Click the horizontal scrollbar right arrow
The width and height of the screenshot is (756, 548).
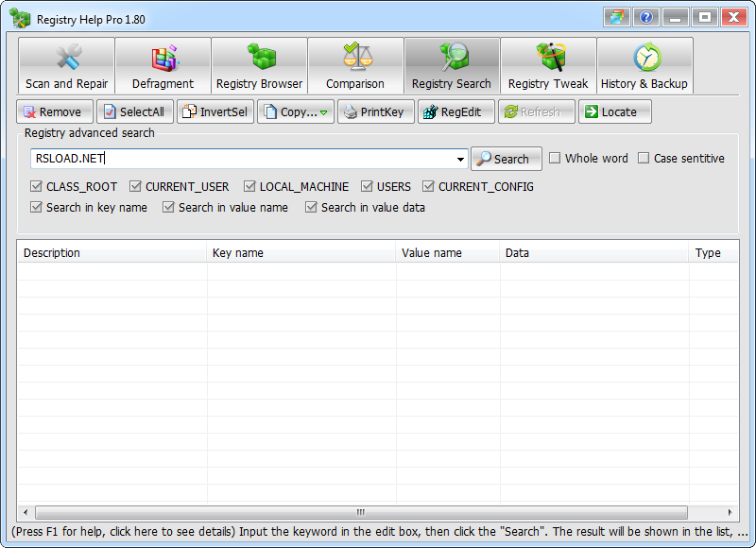[x=730, y=512]
